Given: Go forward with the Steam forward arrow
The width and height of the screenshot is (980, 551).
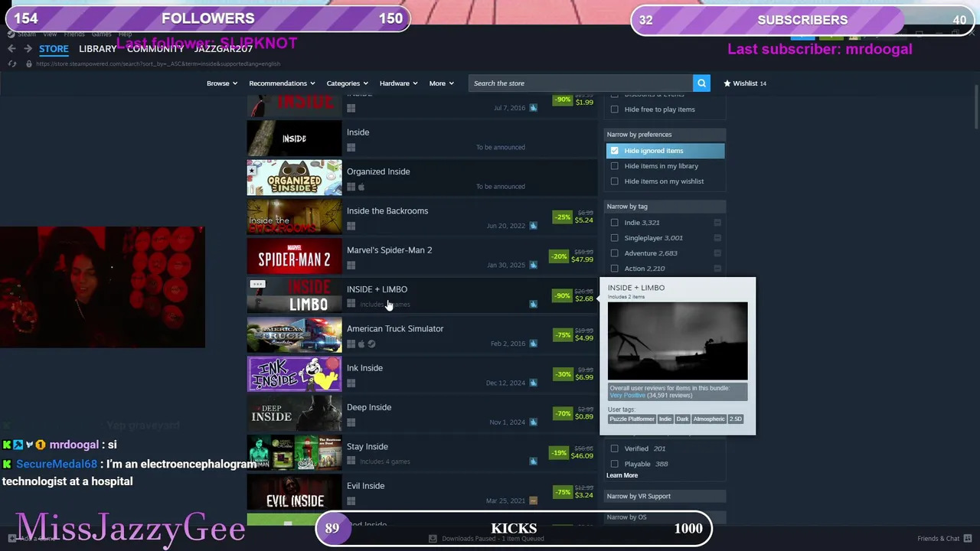Looking at the screenshot, I should point(28,49).
